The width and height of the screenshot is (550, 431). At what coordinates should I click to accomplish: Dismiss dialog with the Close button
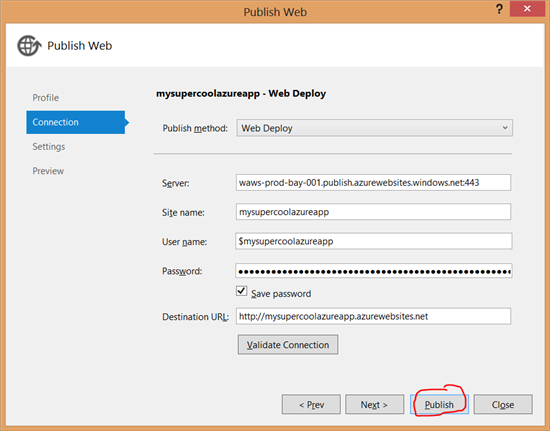503,404
